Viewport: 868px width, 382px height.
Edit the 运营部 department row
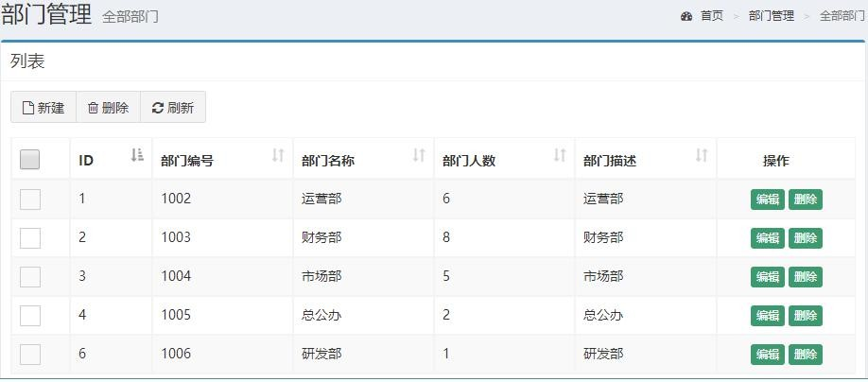767,200
